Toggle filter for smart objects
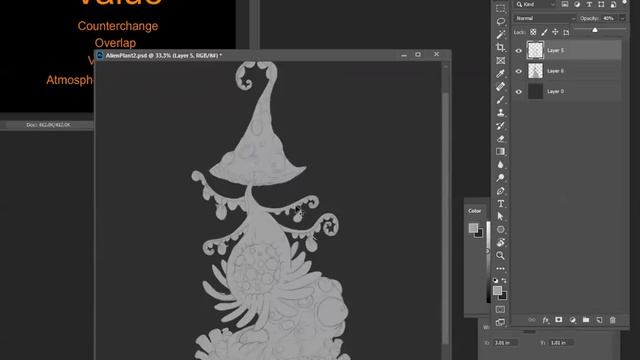The height and width of the screenshot is (360, 640). pos(613,4)
